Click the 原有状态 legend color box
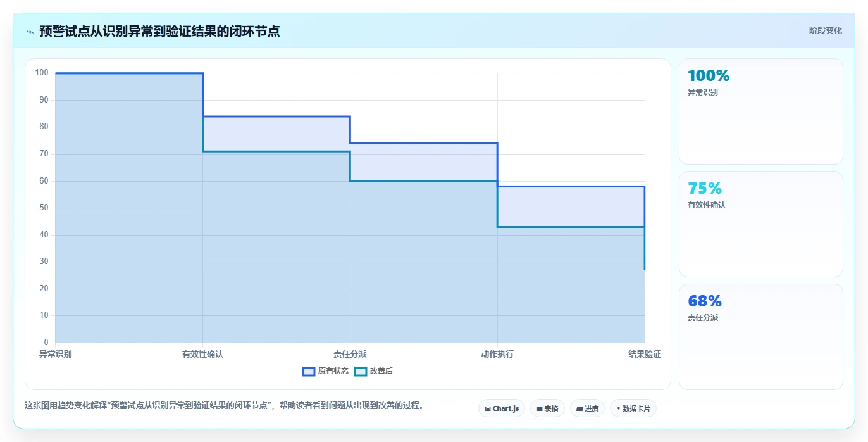The height and width of the screenshot is (442, 868). (x=309, y=371)
